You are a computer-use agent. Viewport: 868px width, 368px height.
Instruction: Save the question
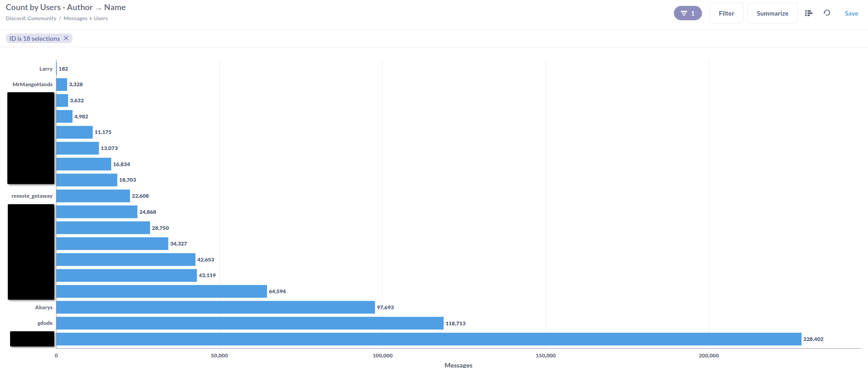coord(851,13)
